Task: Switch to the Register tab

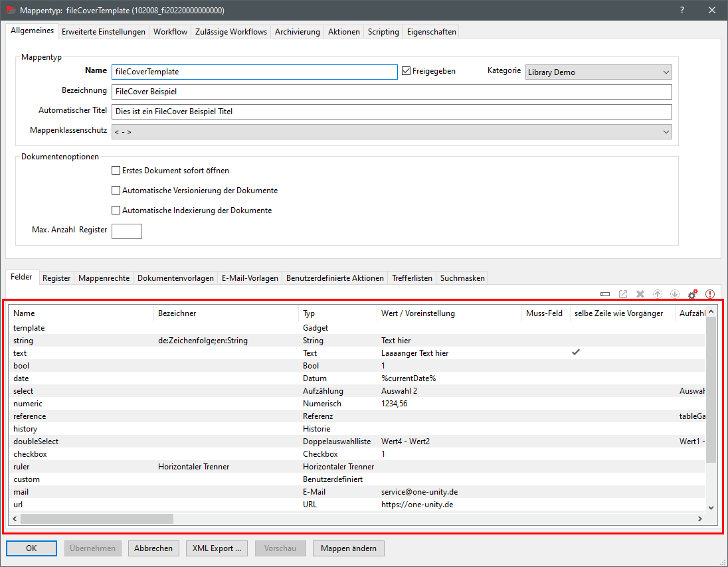Action: click(x=56, y=278)
